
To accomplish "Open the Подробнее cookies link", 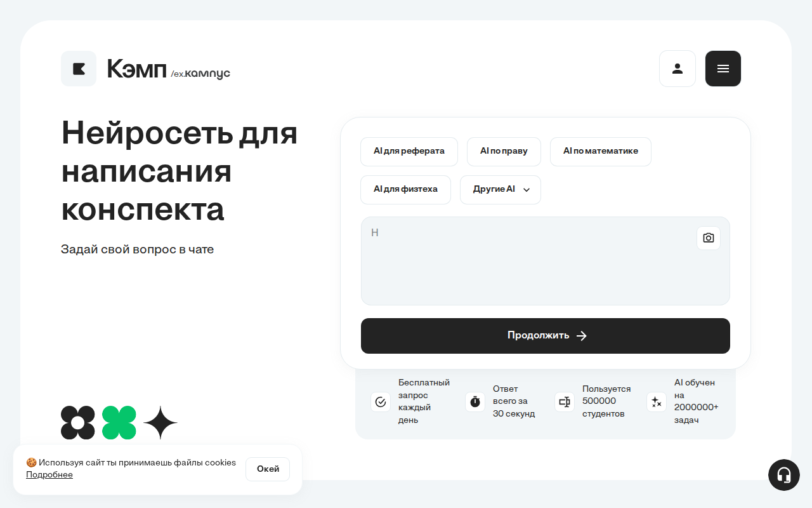I will pos(49,475).
